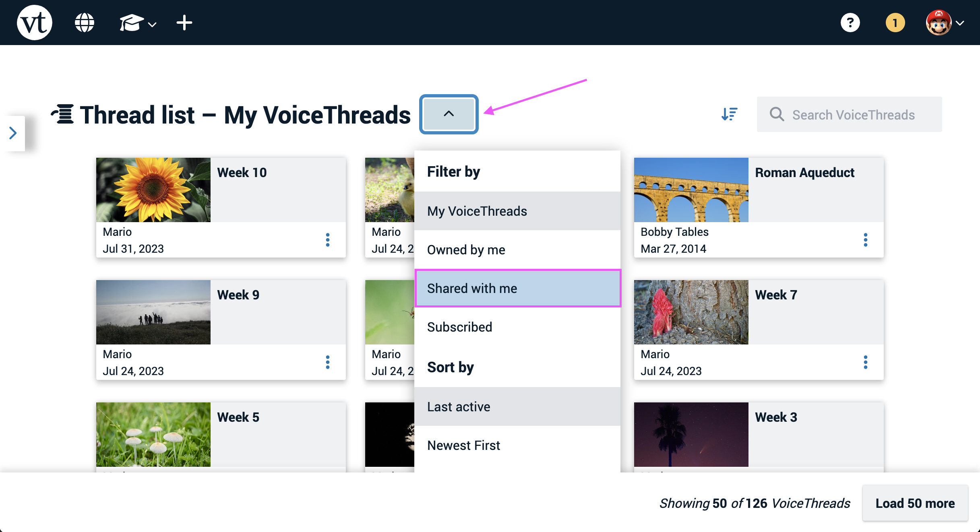Open the VoiceThread vt logo home
The height and width of the screenshot is (532, 980).
click(35, 23)
